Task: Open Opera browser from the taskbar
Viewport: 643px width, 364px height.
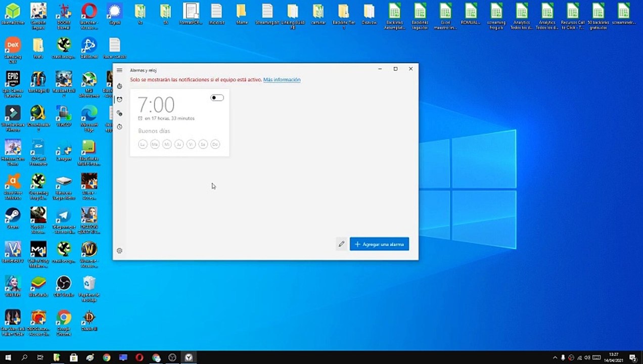Action: (140, 357)
